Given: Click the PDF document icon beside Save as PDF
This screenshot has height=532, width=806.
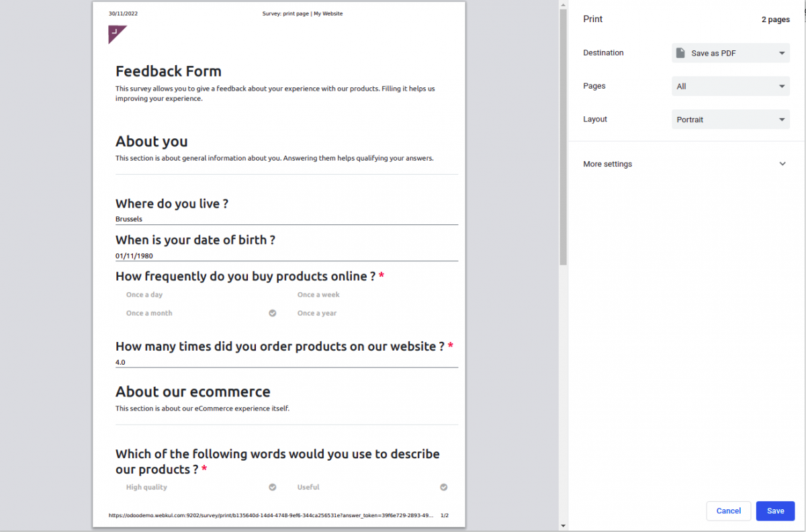Looking at the screenshot, I should point(681,52).
